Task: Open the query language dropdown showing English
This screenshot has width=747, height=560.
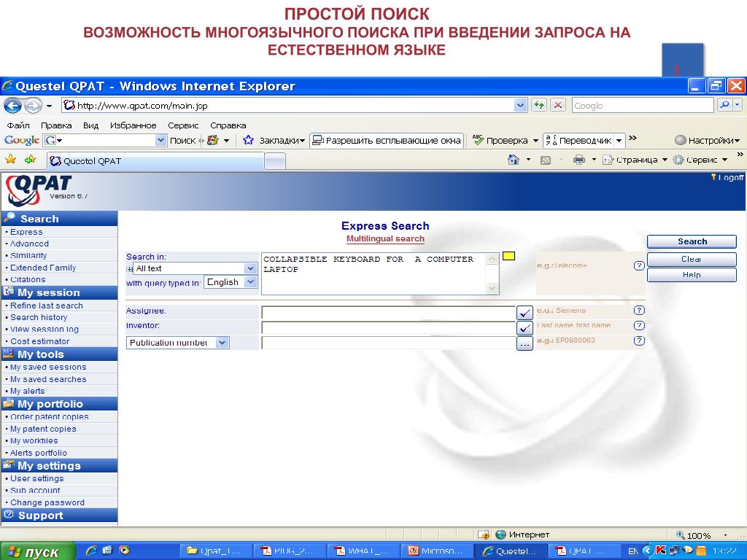Action: pyautogui.click(x=251, y=282)
